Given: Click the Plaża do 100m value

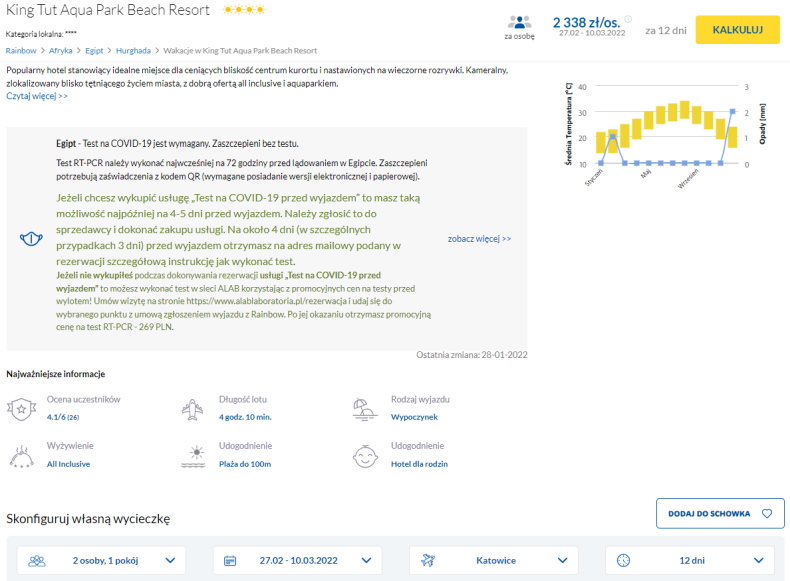Looking at the screenshot, I should (245, 464).
